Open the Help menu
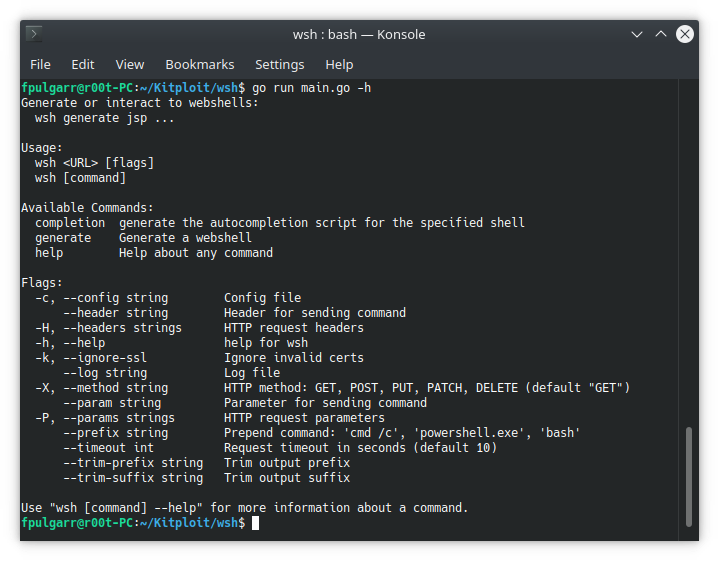Screen dimensions: 719x561 click(339, 65)
